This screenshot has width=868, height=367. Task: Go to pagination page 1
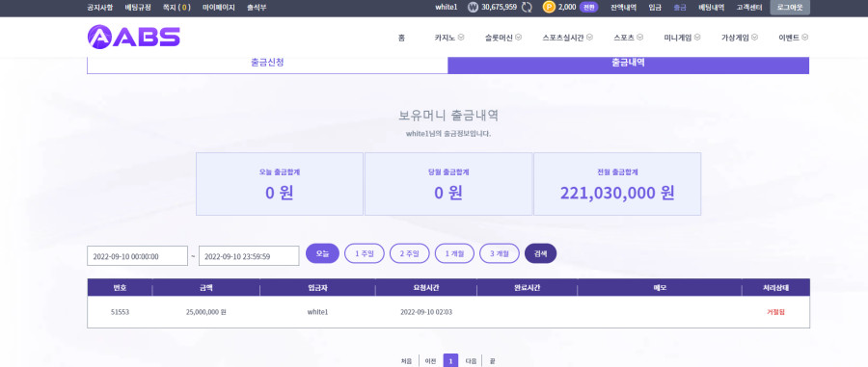click(x=450, y=361)
